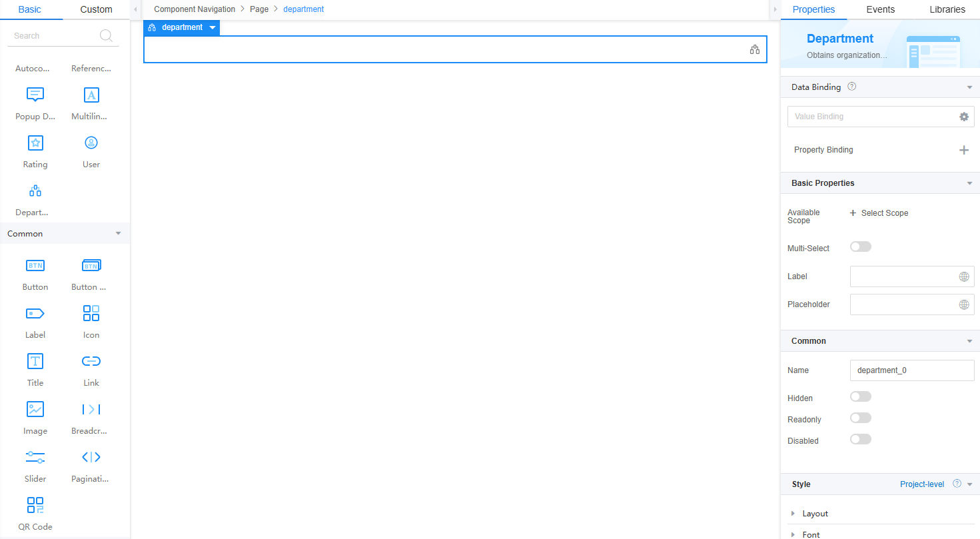Image resolution: width=980 pixels, height=539 pixels.
Task: Expand the Font style group
Action: click(x=793, y=535)
